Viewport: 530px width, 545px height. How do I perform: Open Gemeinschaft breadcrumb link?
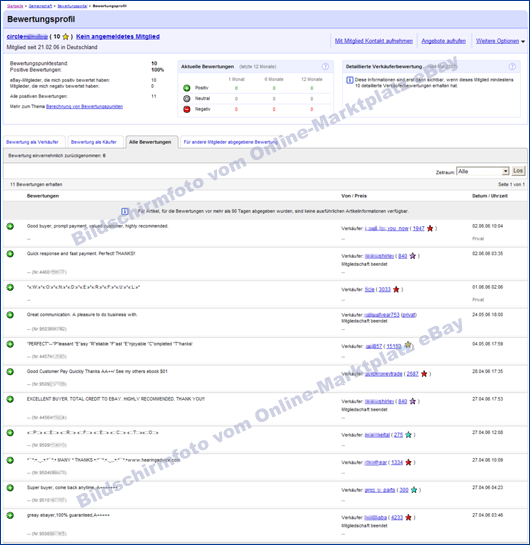(40, 6)
